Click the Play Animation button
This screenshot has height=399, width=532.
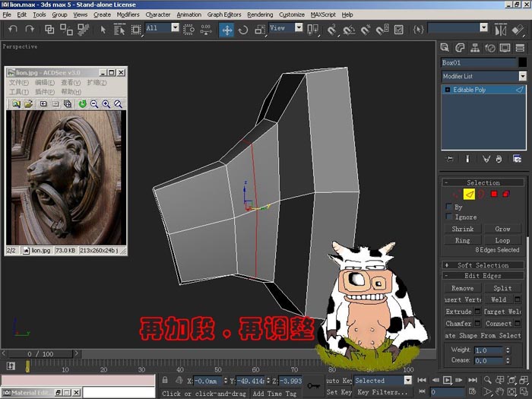tap(448, 380)
